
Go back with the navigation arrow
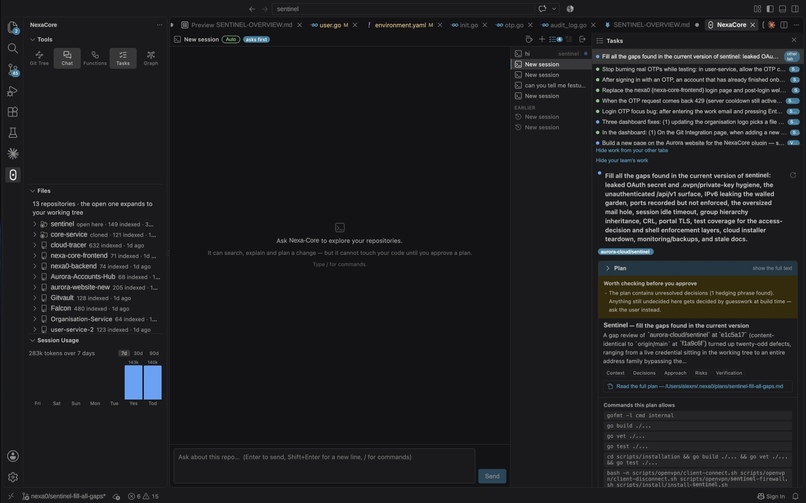(x=252, y=9)
